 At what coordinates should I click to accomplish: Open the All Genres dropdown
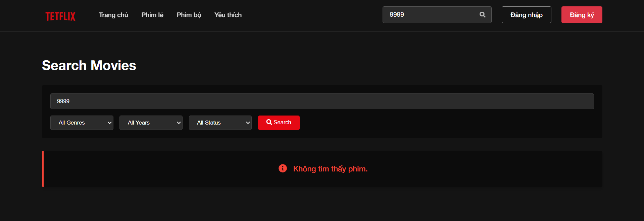(x=82, y=123)
